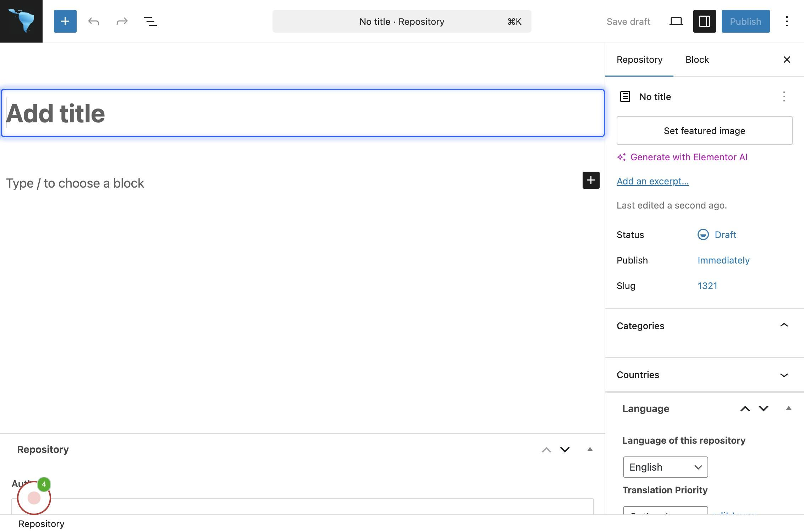
Task: Click the Set featured image button
Action: point(704,131)
